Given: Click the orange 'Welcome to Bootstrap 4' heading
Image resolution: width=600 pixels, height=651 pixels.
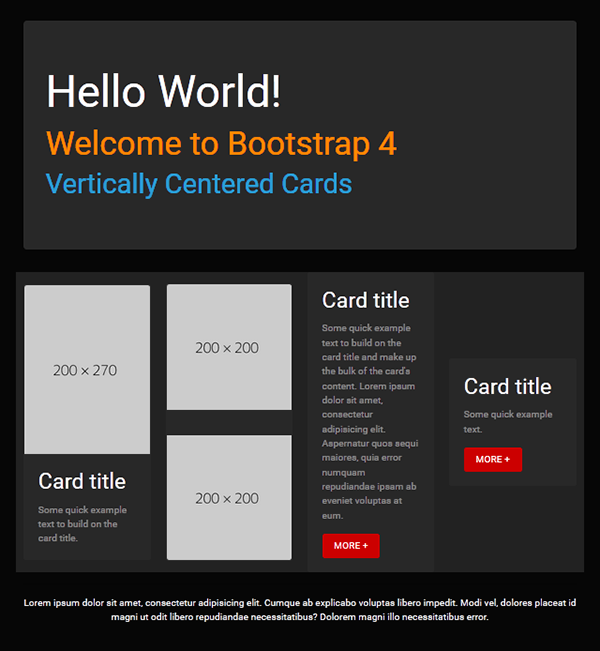Looking at the screenshot, I should point(221,143).
